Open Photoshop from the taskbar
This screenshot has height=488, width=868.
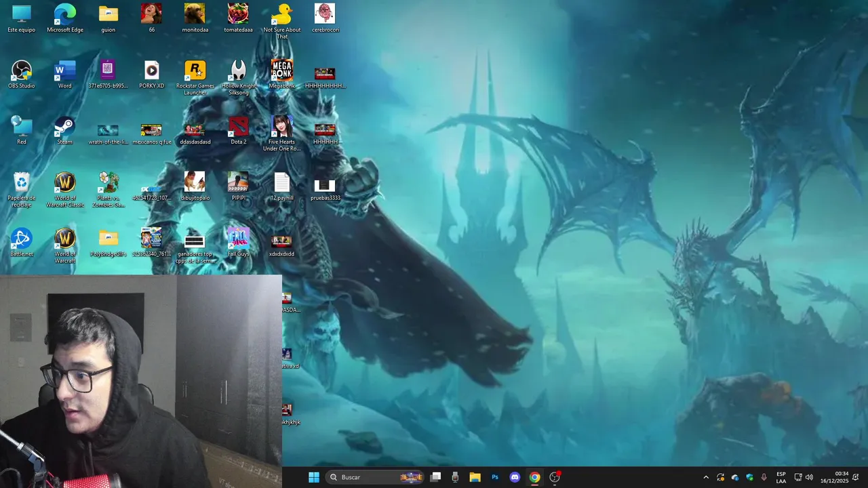coord(495,477)
